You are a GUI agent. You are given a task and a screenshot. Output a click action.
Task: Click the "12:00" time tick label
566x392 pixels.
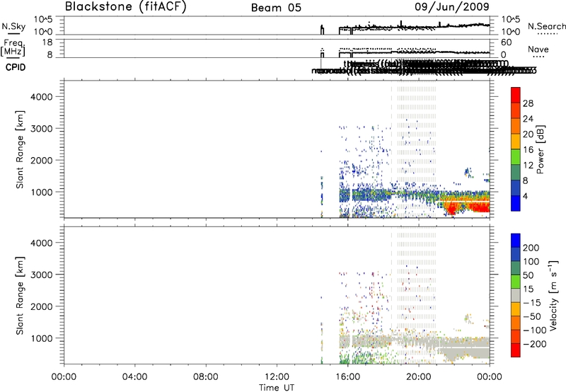tap(277, 377)
